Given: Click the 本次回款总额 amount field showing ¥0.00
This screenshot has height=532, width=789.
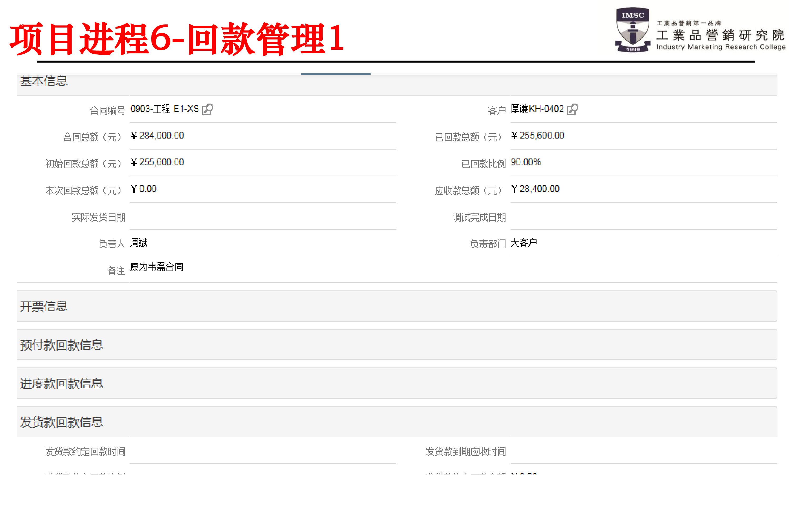Looking at the screenshot, I should (x=144, y=189).
